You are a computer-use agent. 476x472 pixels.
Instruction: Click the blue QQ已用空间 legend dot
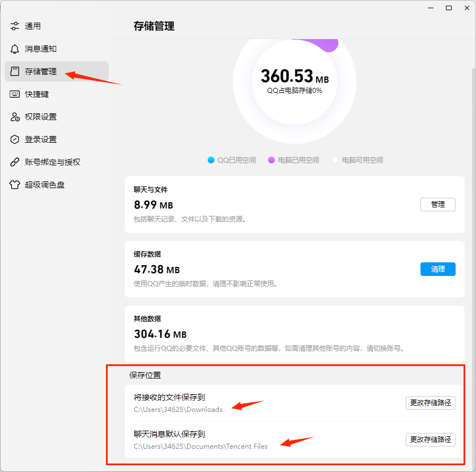click(211, 160)
